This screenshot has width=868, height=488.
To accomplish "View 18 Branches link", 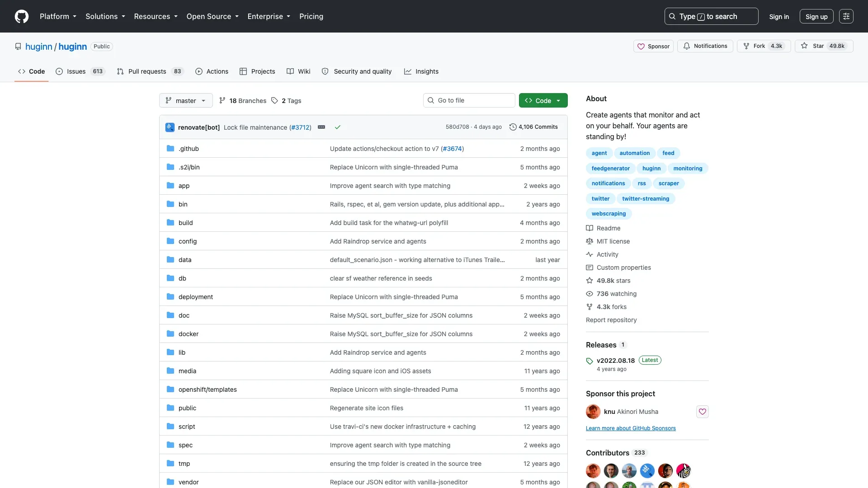I will pyautogui.click(x=243, y=100).
